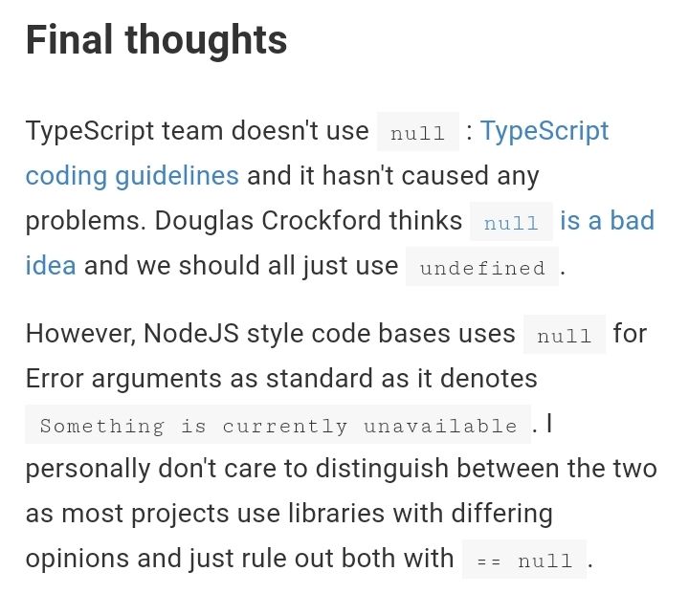Click the null code after 'doesn't use'

(418, 132)
